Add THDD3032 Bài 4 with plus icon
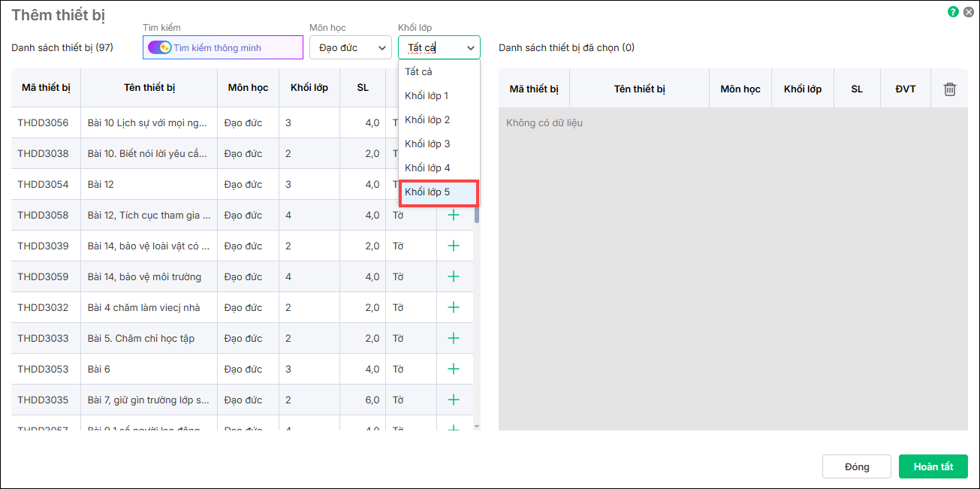The image size is (980, 489). pyautogui.click(x=454, y=308)
